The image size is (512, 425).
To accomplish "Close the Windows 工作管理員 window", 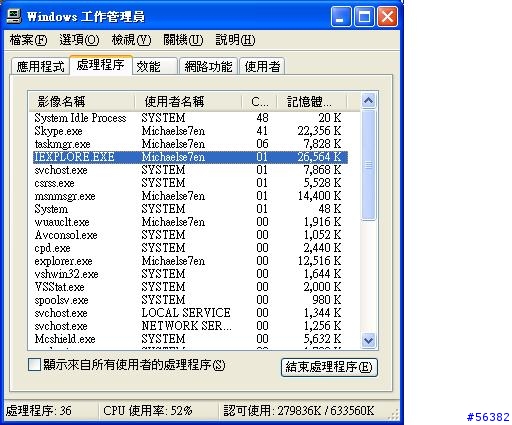I will tap(387, 16).
